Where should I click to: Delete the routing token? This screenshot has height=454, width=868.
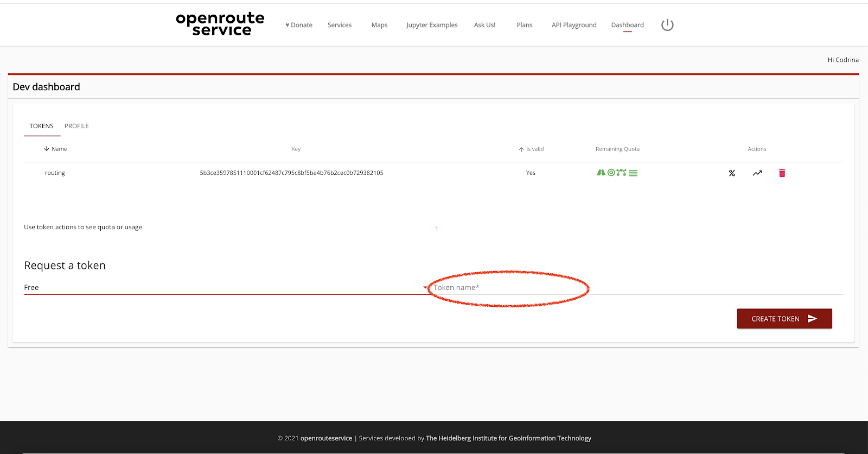point(782,173)
